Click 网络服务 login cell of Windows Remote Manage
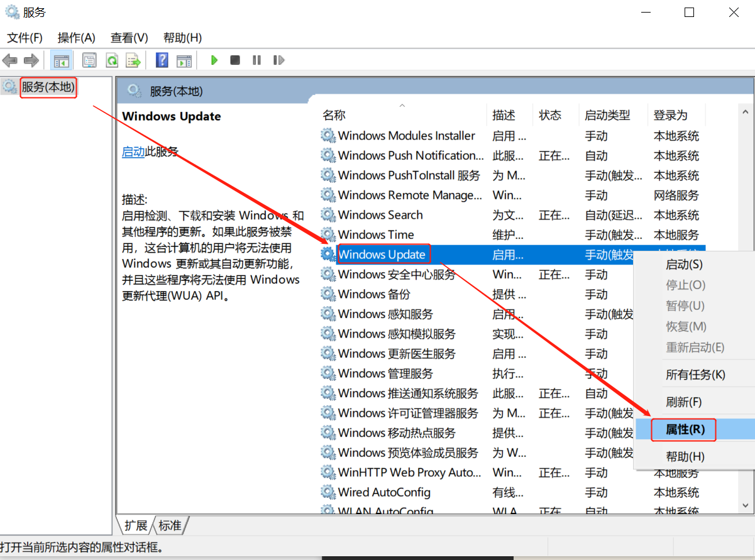The height and width of the screenshot is (560, 755). 676,195
